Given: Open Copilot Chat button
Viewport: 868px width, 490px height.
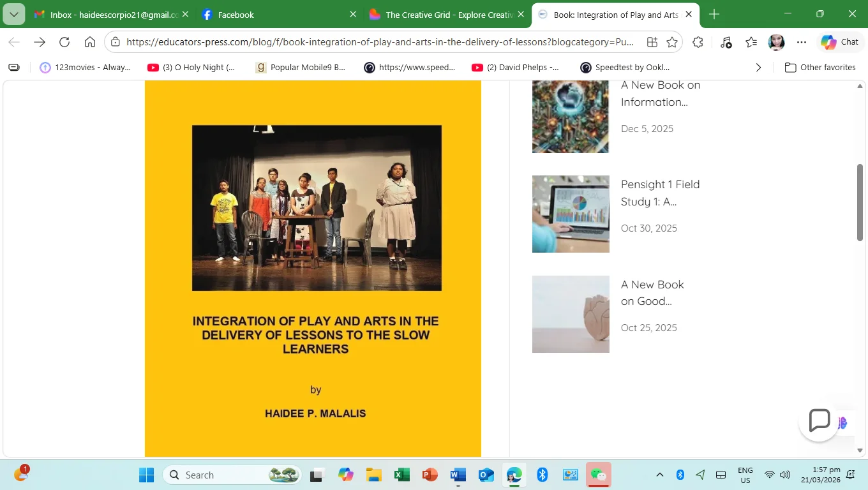Looking at the screenshot, I should pyautogui.click(x=840, y=42).
